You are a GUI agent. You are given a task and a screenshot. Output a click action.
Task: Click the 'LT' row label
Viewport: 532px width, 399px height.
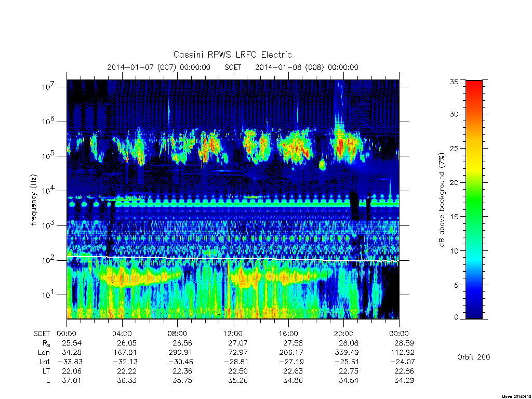coord(46,371)
